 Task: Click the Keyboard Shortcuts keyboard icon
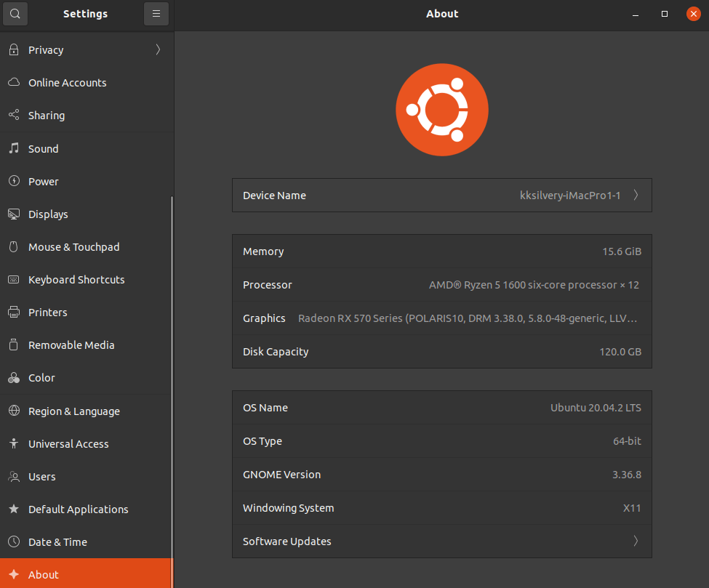[x=14, y=279]
